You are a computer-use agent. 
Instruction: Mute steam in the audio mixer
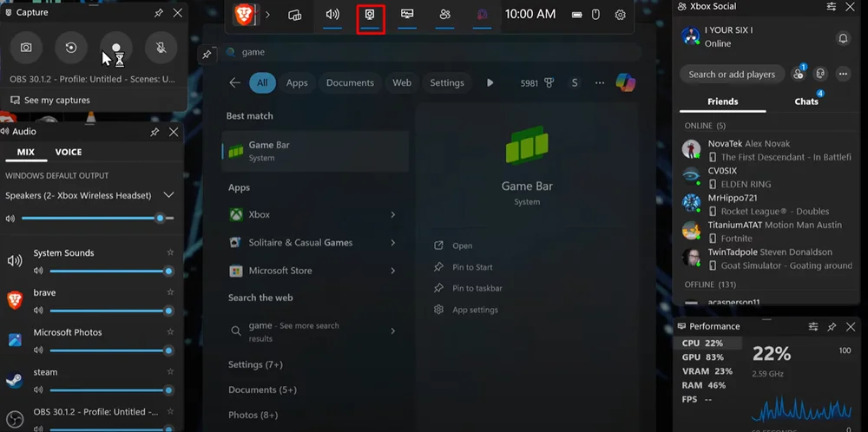38,390
